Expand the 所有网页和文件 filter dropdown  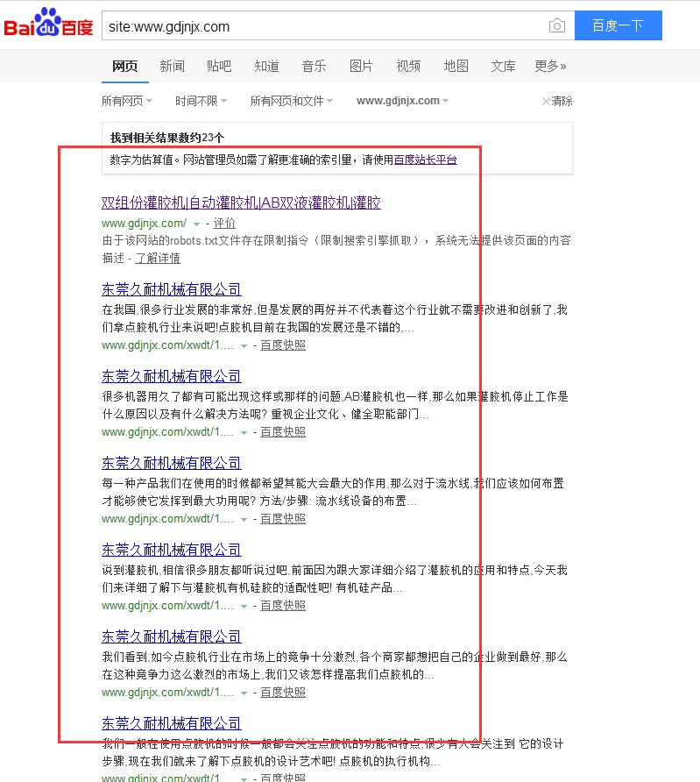[x=291, y=101]
